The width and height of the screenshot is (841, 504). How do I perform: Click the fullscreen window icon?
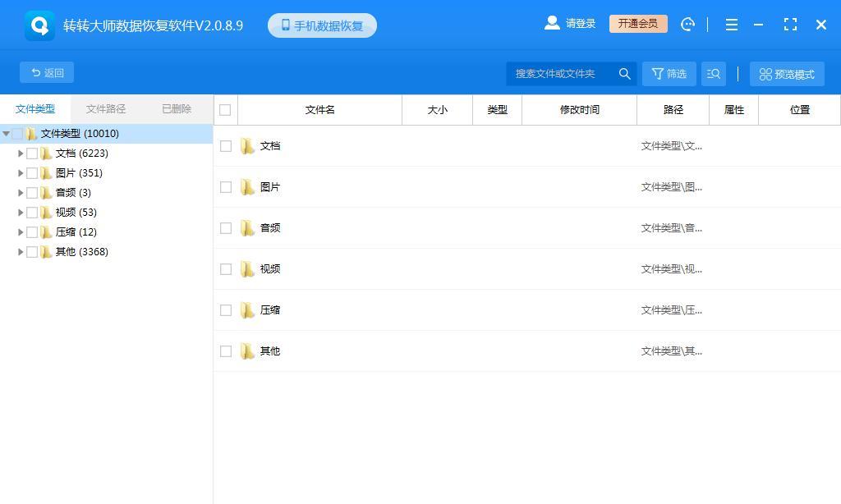[x=790, y=24]
